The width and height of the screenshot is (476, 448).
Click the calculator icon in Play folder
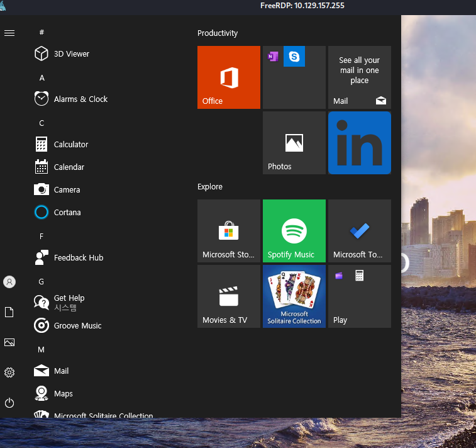[x=359, y=276]
